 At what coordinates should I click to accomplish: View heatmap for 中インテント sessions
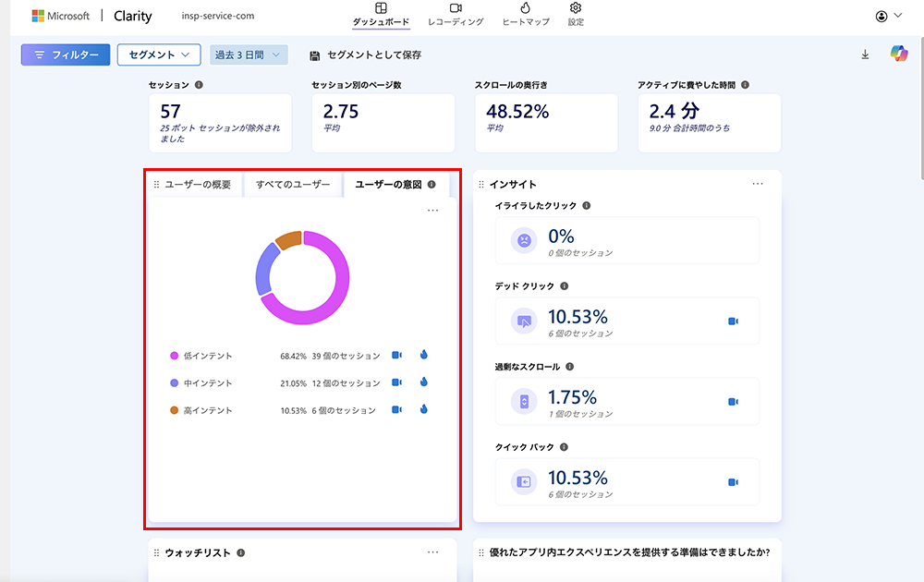pyautogui.click(x=424, y=382)
